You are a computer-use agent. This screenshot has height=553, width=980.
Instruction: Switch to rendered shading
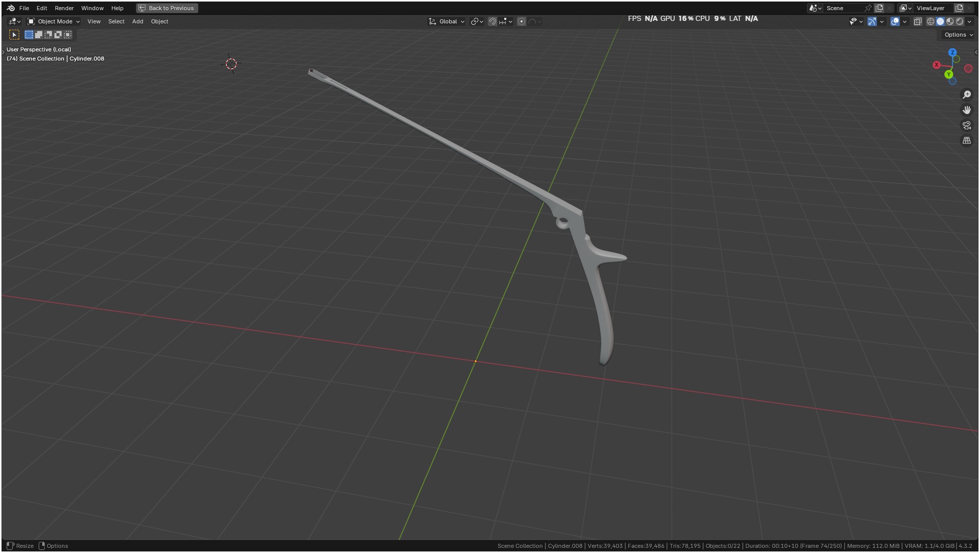[960, 21]
